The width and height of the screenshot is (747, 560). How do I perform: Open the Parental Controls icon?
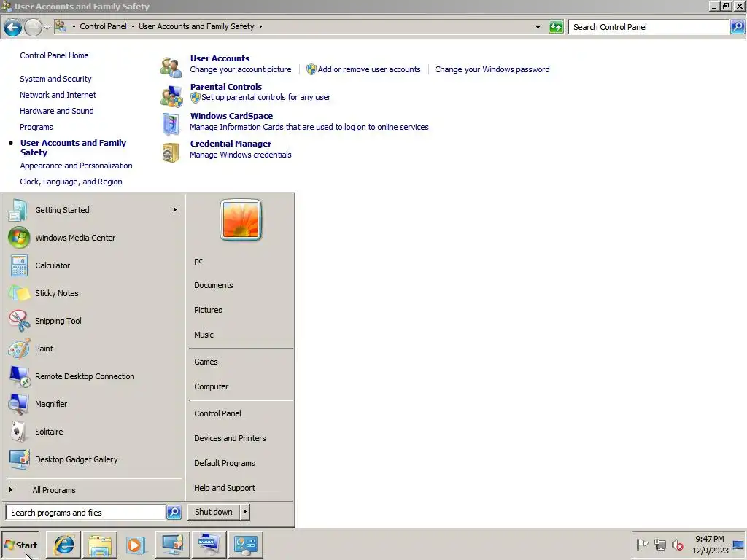(x=171, y=96)
